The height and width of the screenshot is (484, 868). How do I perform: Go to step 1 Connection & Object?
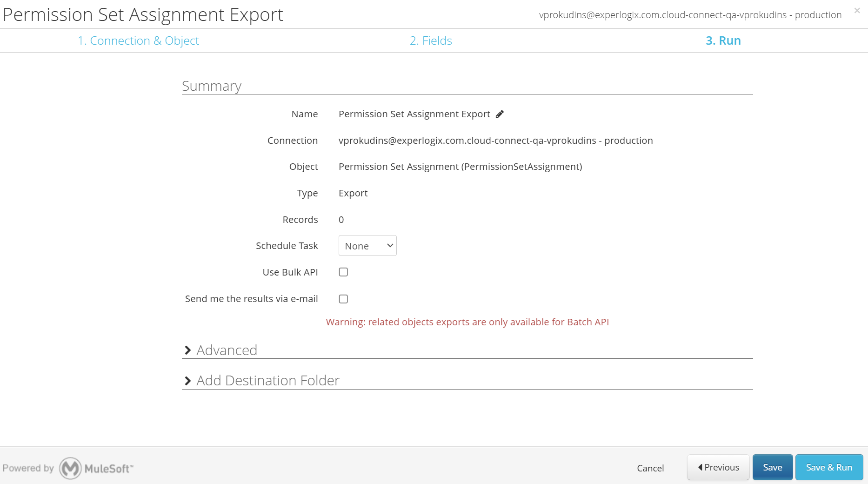138,40
